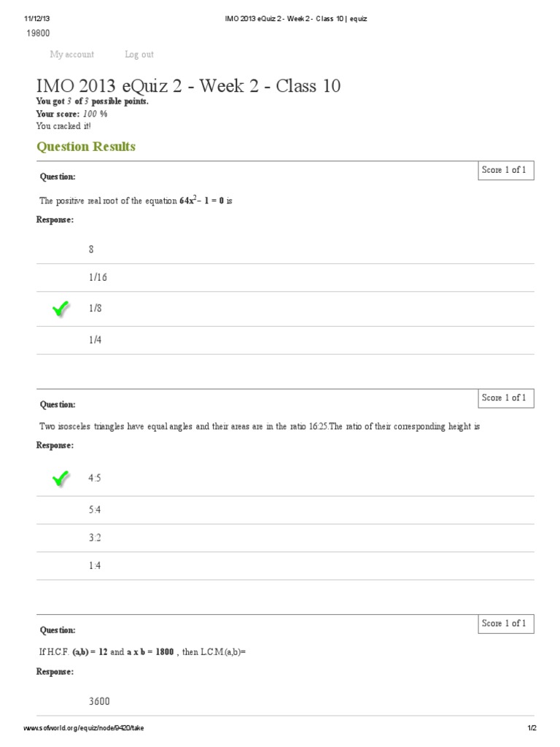Screen dimensions: 560x747
Task: Choose the 3:2 ratio answer
Action: point(95,538)
